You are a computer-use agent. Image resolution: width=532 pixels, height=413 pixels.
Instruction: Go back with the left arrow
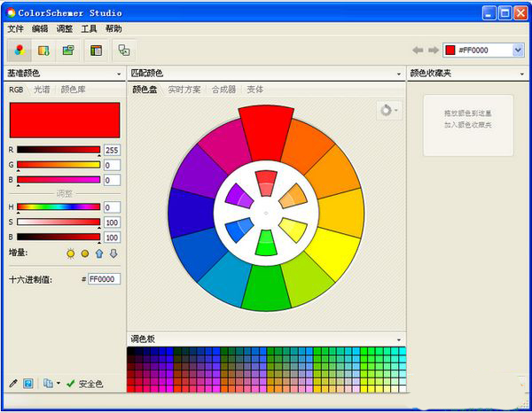coord(418,51)
